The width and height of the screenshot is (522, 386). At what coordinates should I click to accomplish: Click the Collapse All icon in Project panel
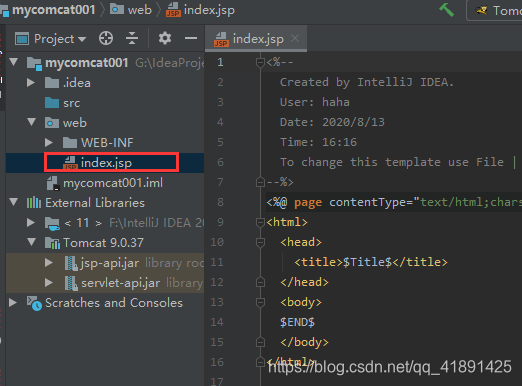pyautogui.click(x=132, y=38)
